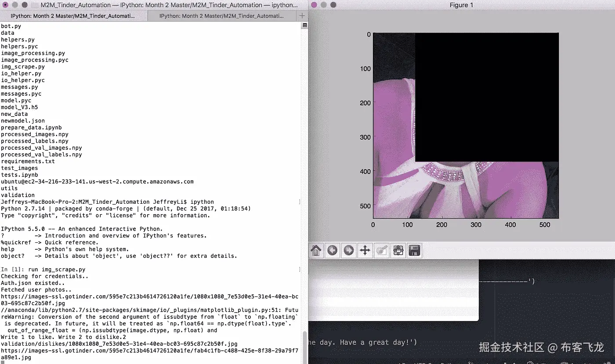The image size is (615, 364).
Task: Select the Zoom to rectangle tool
Action: (x=381, y=250)
